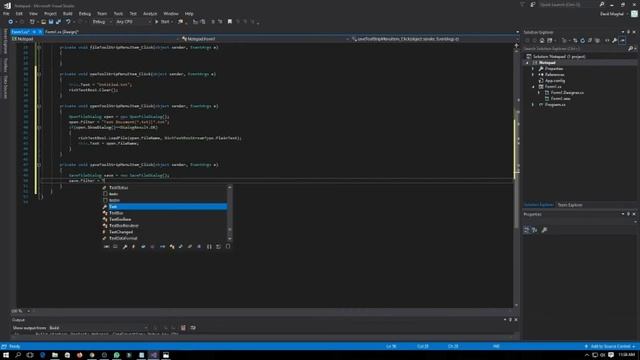Click the search magnifier in Solution Explorer
Screen dimensions: 640x360
(630, 49)
